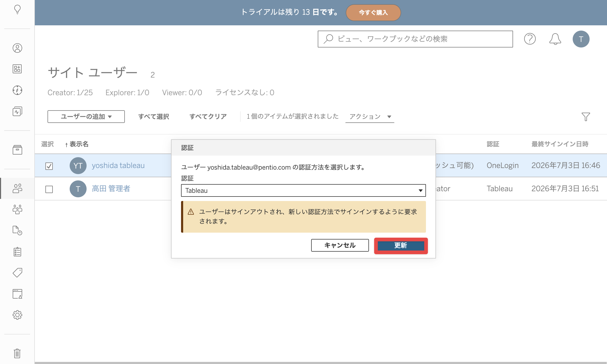Click the search field ビュー、ワークブックなどの検索

(x=415, y=39)
